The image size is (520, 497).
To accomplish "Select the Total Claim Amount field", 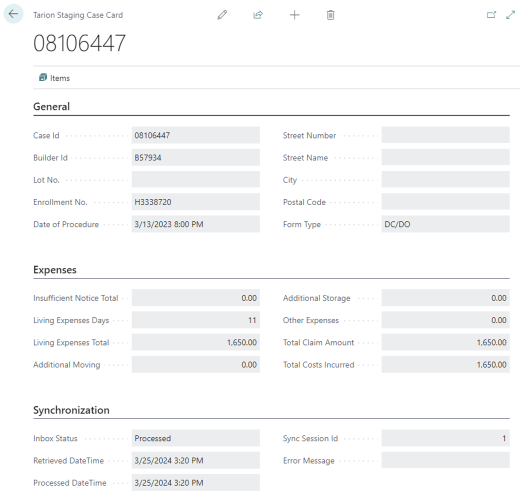I will click(446, 342).
